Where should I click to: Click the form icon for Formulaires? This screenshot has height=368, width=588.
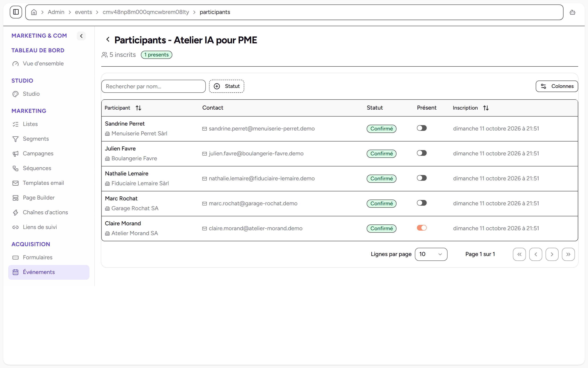tap(16, 258)
